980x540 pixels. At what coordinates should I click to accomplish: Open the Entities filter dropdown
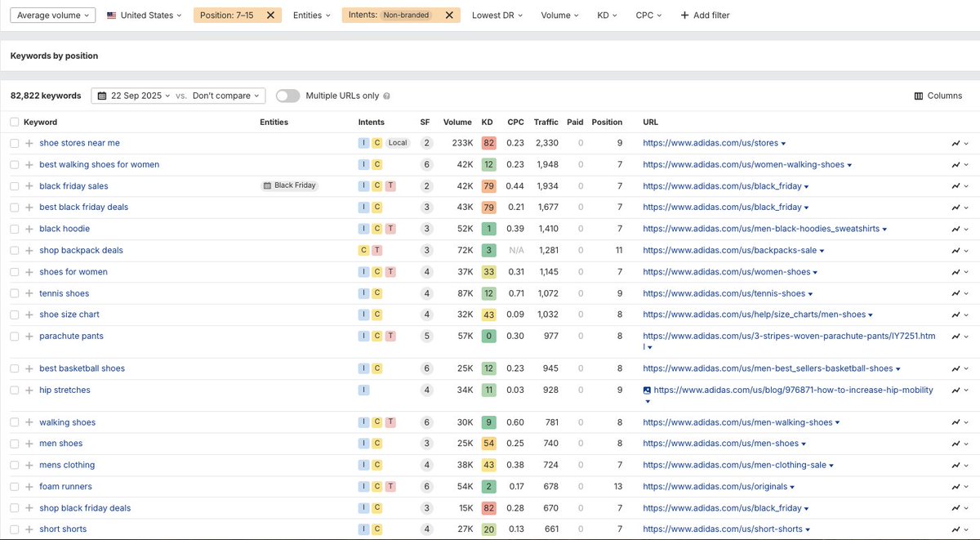pos(312,15)
